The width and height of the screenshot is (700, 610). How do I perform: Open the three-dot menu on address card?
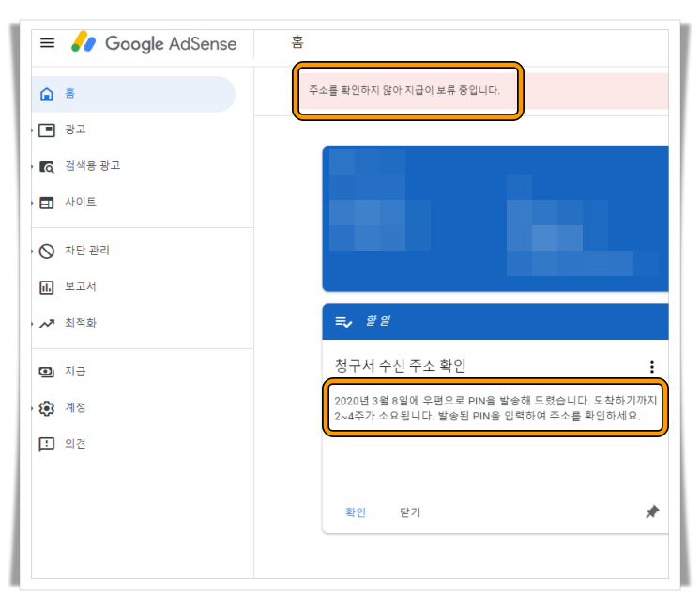[652, 367]
